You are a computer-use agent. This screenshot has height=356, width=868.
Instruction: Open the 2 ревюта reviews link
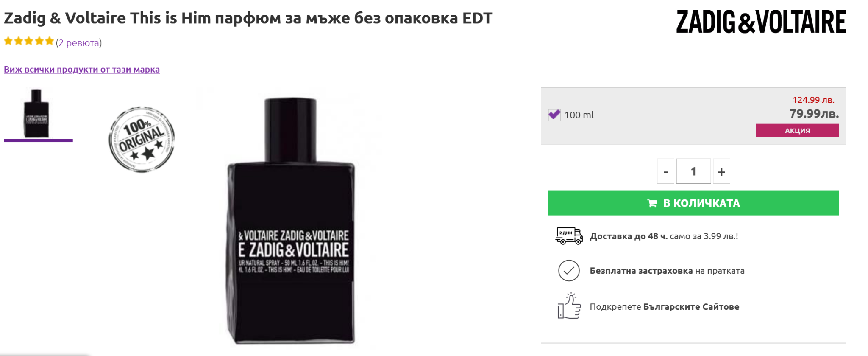[x=79, y=43]
